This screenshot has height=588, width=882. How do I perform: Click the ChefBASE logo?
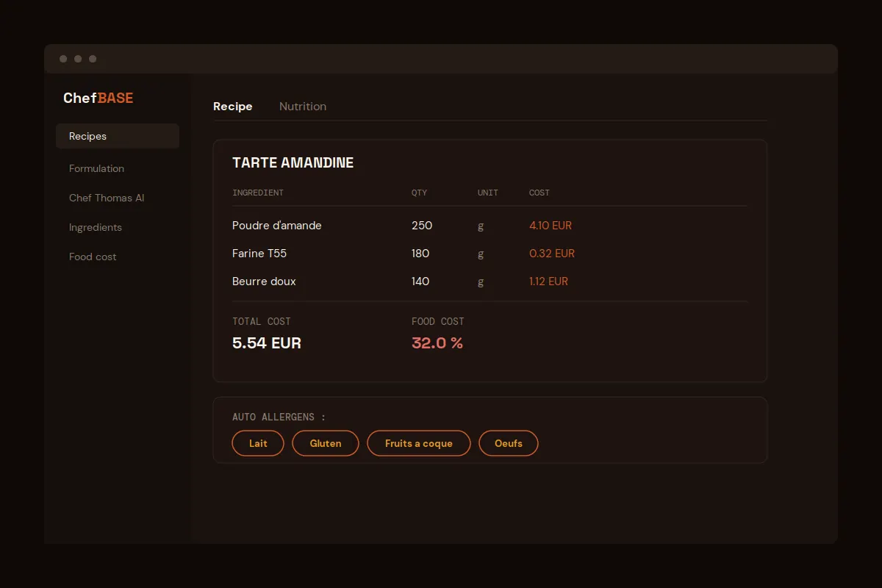click(x=98, y=98)
